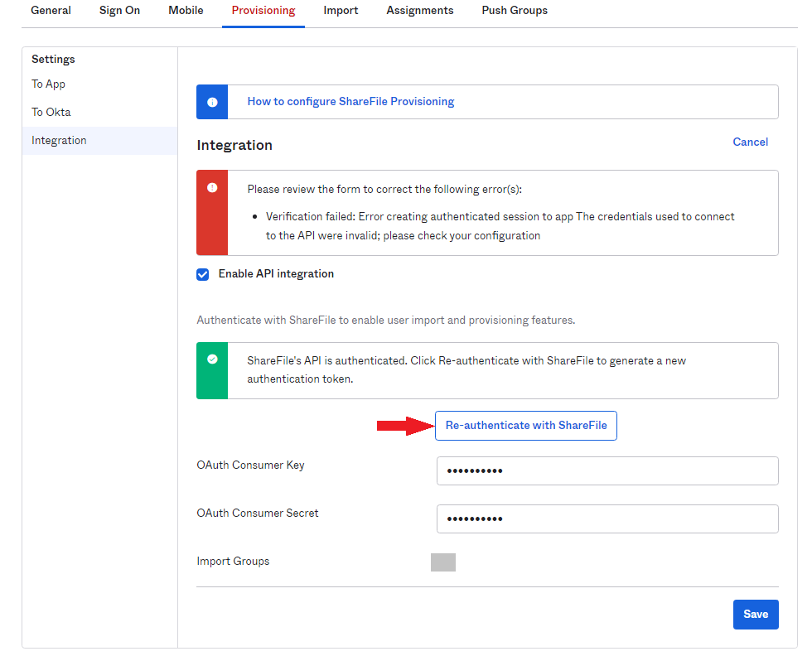Image resolution: width=812 pixels, height=656 pixels.
Task: Open the Push Groups tab
Action: [x=515, y=11]
